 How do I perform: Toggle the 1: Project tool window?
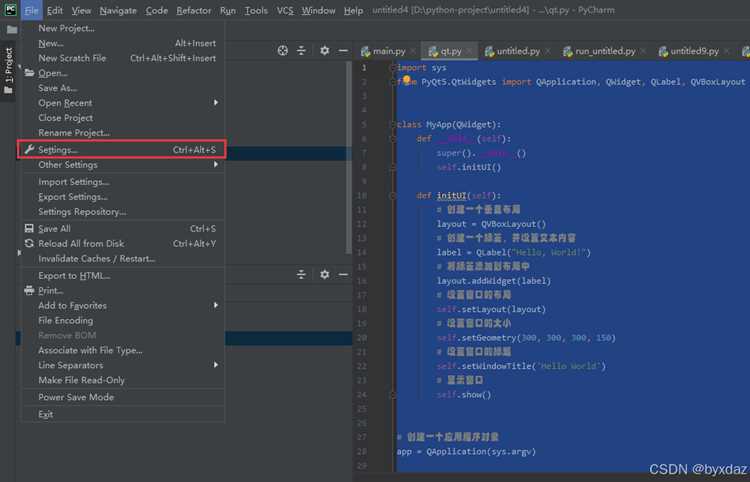(9, 70)
